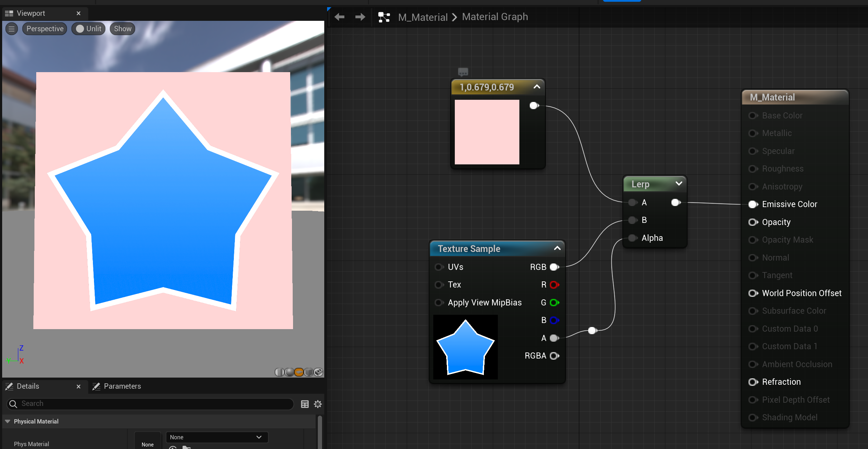This screenshot has width=868, height=449.
Task: Click the Opacity input pin
Action: [753, 222]
